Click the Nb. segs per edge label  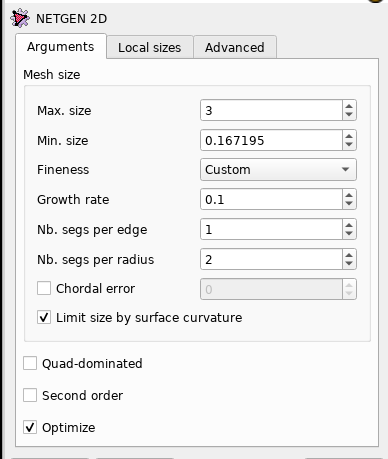pyautogui.click(x=92, y=230)
